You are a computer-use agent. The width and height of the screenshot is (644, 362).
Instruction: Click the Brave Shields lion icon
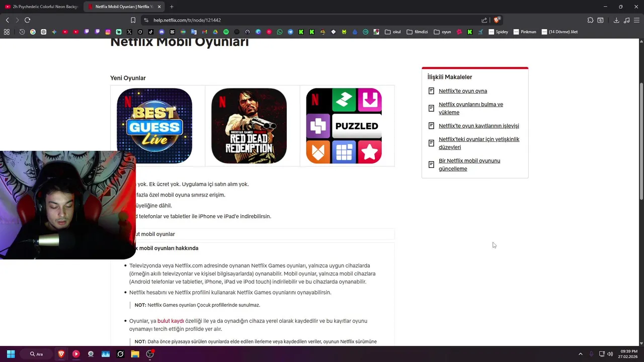pos(497,20)
